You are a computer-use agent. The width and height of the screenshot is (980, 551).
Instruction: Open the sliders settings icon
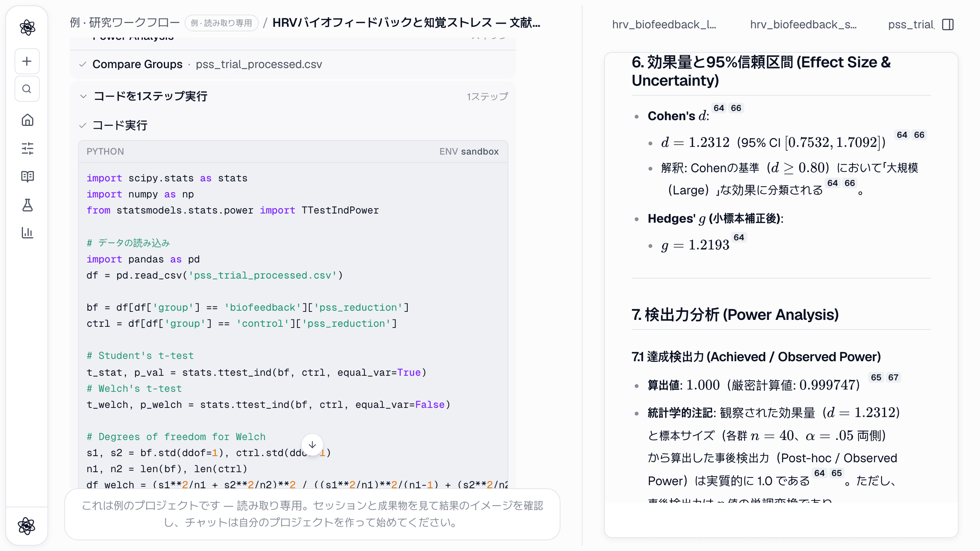coord(27,148)
